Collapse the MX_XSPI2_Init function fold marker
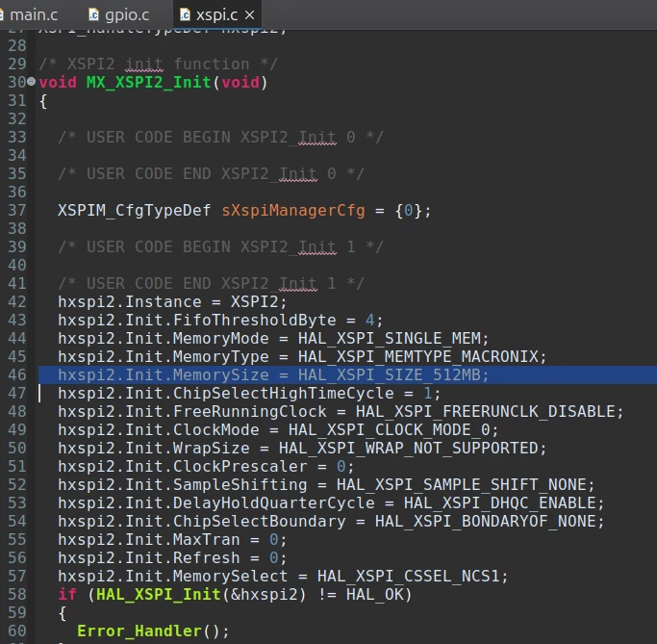 coord(32,81)
